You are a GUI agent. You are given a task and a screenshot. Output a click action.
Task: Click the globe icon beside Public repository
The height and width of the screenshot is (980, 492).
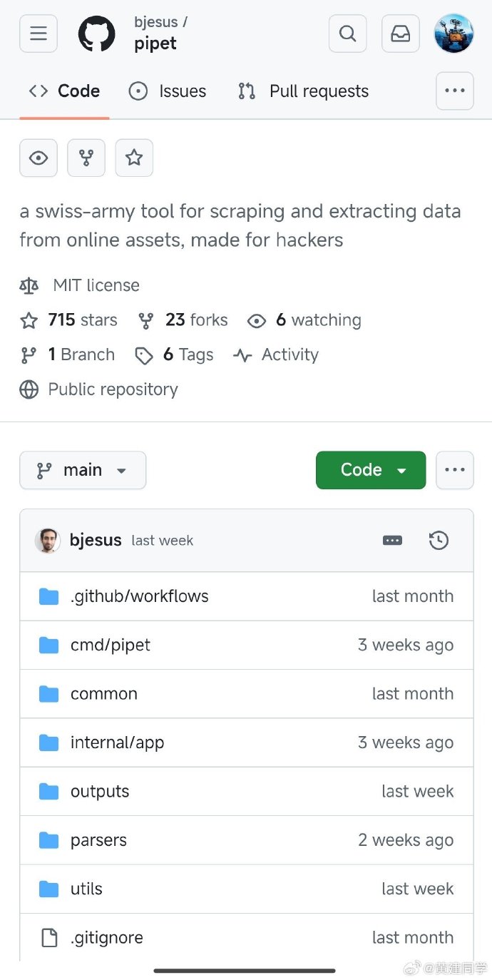coord(29,389)
